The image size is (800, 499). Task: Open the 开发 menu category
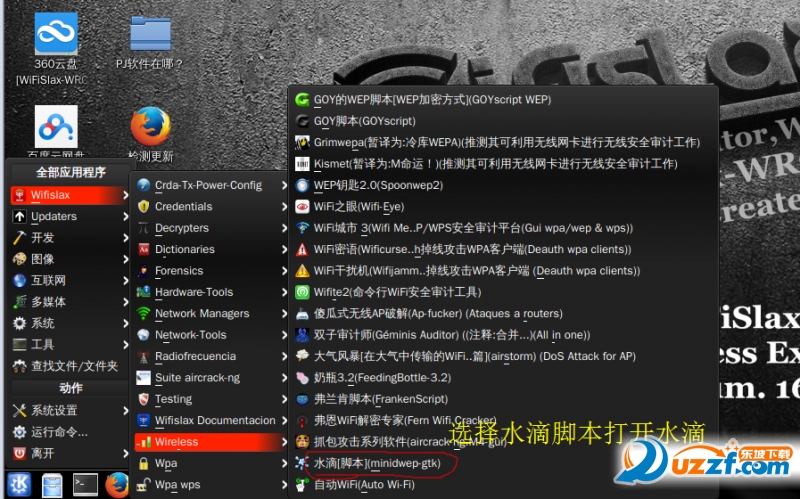(x=69, y=238)
